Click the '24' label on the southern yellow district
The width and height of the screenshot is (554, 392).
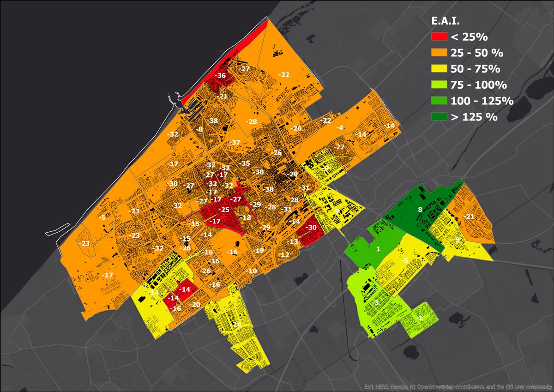237,325
